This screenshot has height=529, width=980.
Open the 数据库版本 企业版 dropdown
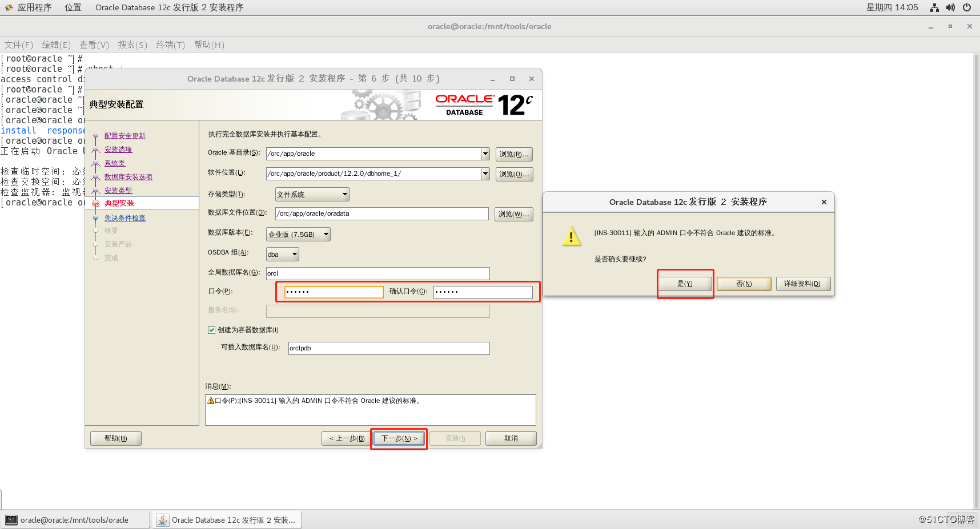coord(298,235)
